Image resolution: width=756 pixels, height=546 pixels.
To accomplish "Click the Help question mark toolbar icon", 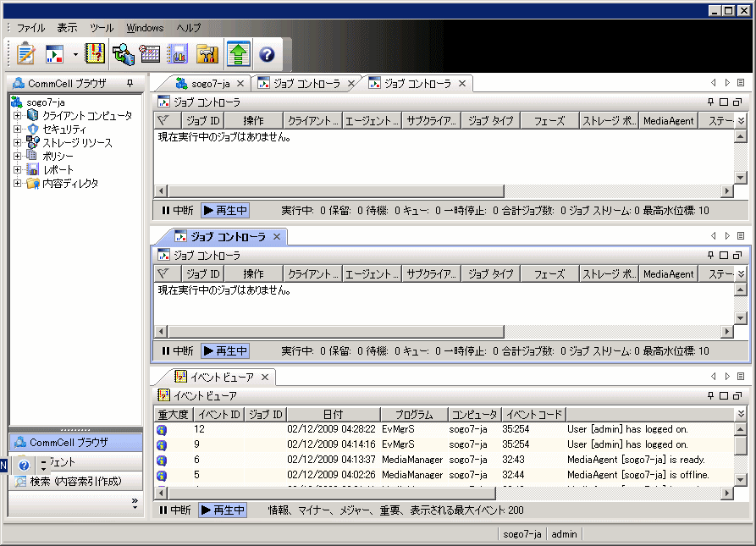I will [268, 53].
